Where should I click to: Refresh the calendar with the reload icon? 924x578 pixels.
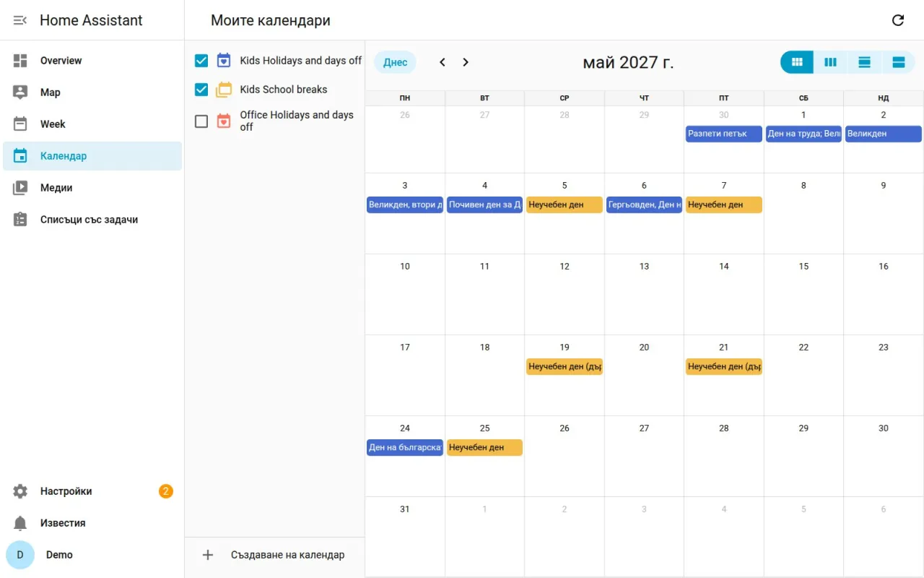click(898, 20)
